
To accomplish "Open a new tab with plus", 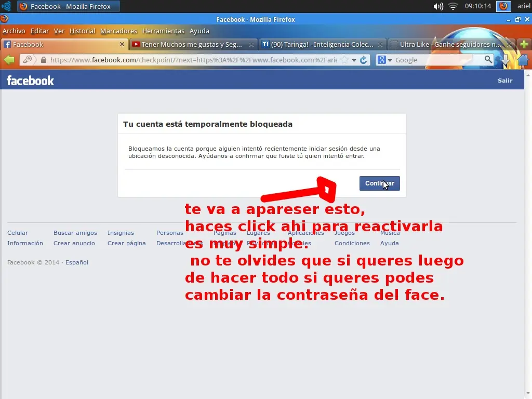I will (x=524, y=44).
